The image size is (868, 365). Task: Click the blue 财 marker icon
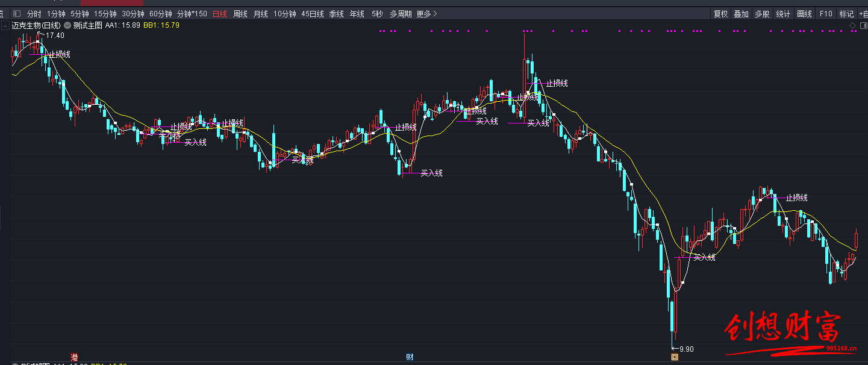coord(410,357)
